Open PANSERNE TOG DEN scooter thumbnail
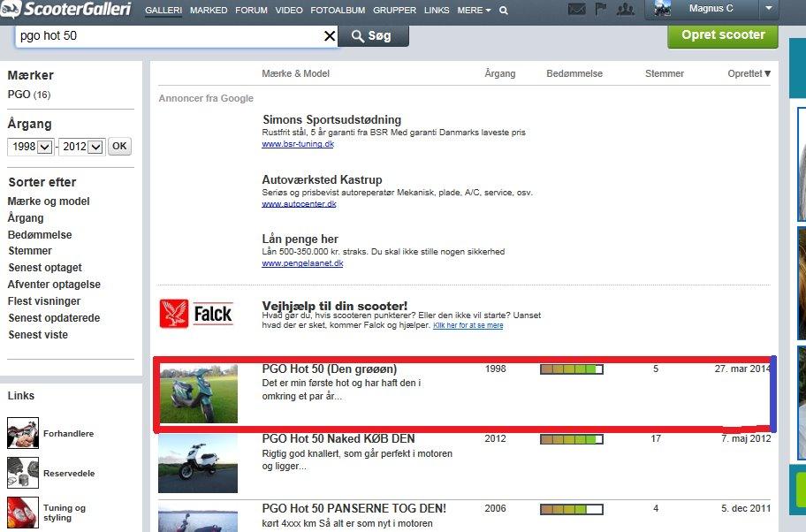The width and height of the screenshot is (806, 532). point(199,518)
